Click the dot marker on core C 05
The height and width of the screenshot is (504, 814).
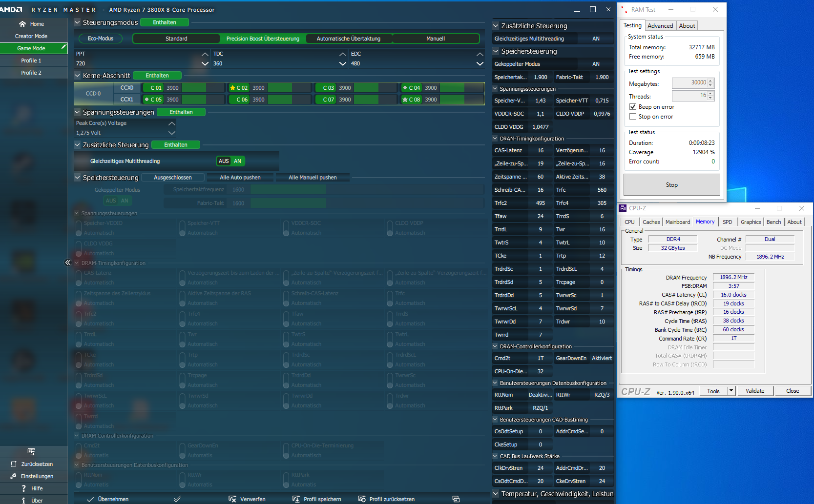146,100
